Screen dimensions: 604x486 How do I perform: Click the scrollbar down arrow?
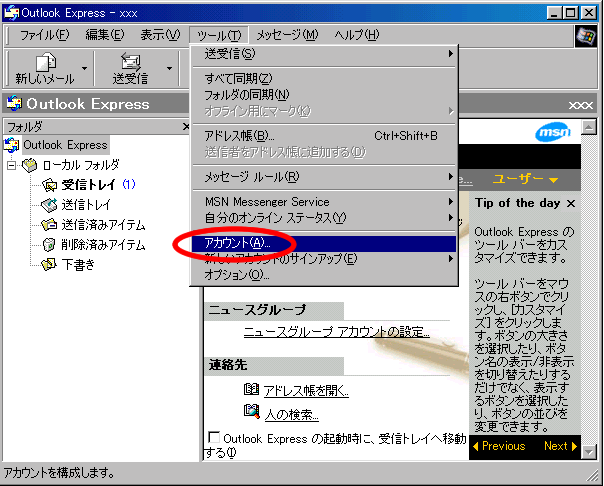589,452
